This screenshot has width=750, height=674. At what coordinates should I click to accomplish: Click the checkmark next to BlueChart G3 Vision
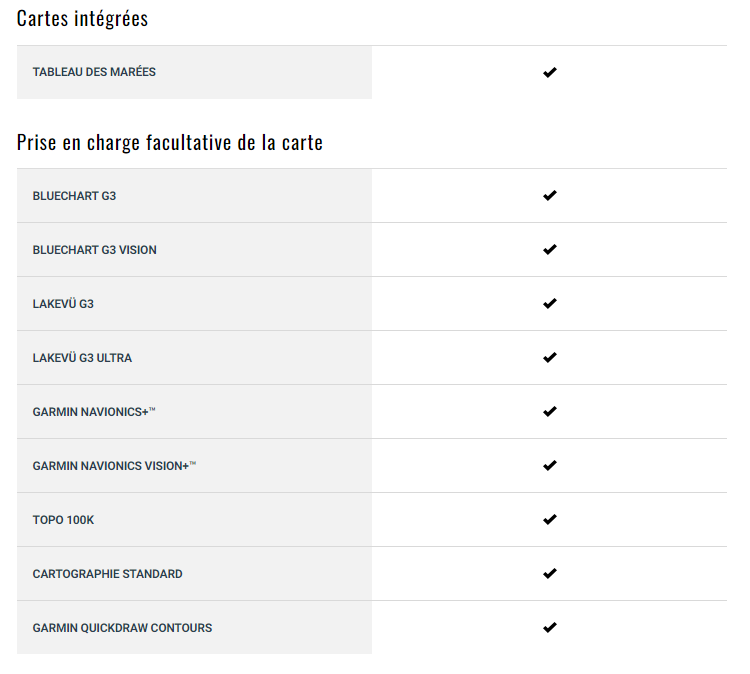coord(550,249)
